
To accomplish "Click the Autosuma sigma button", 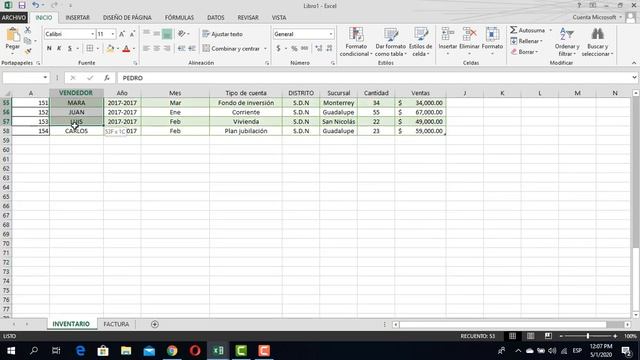I will 527,30.
